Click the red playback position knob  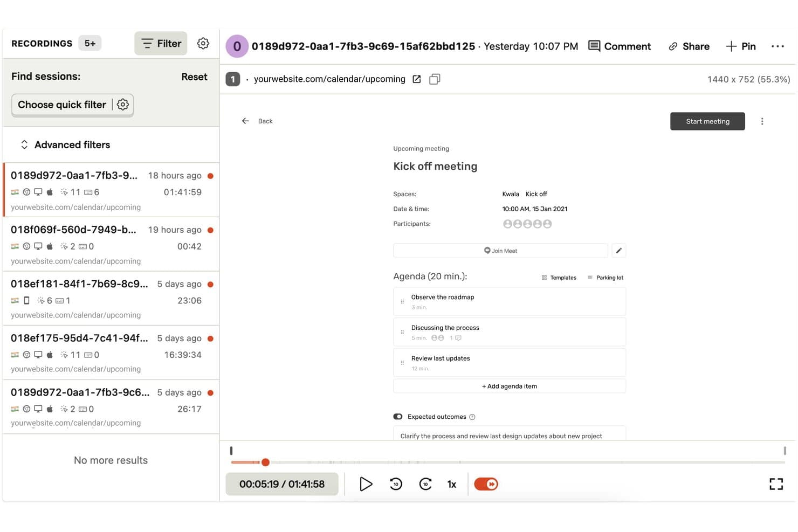pyautogui.click(x=265, y=462)
